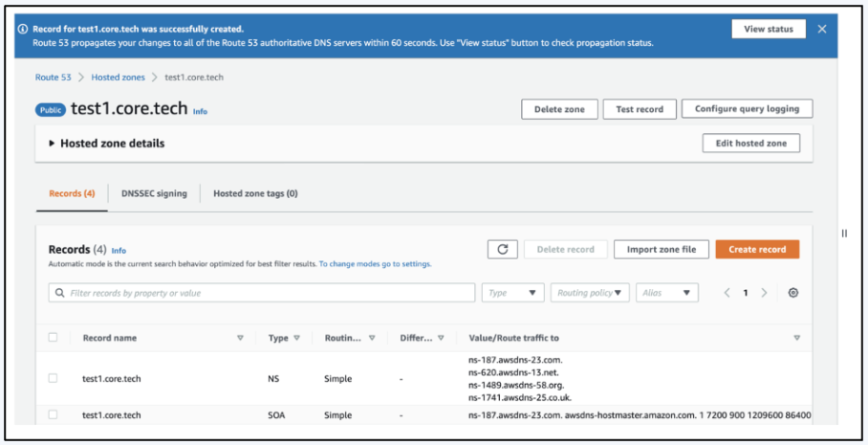
Task: Sort by Record name column arrow
Action: tap(240, 338)
